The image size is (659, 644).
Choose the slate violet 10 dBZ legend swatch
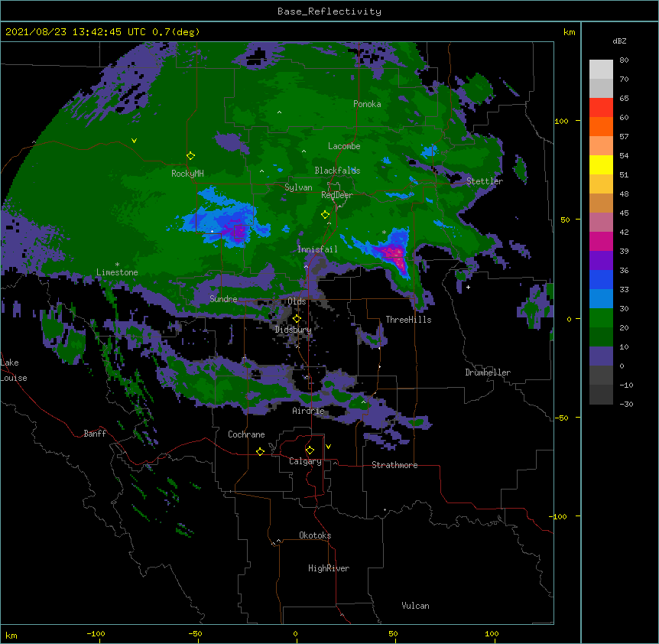pyautogui.click(x=601, y=356)
